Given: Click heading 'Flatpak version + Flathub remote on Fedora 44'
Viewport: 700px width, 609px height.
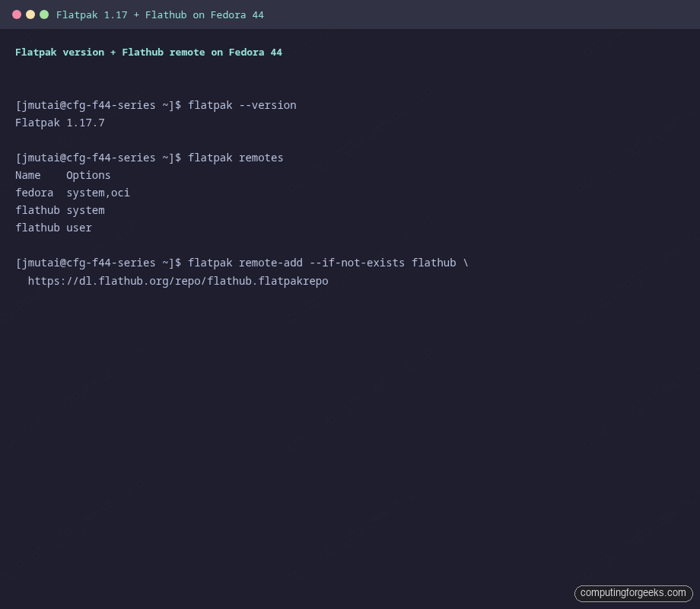Looking at the screenshot, I should click(x=148, y=53).
